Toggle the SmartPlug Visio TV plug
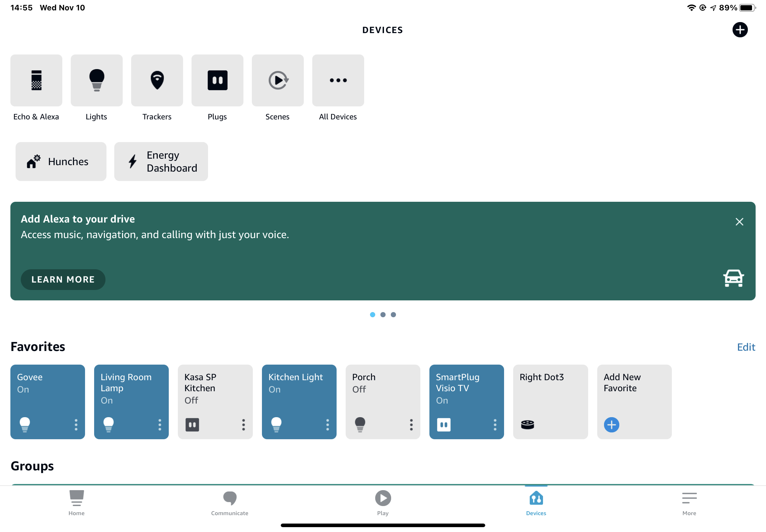The image size is (766, 532). pyautogui.click(x=444, y=425)
